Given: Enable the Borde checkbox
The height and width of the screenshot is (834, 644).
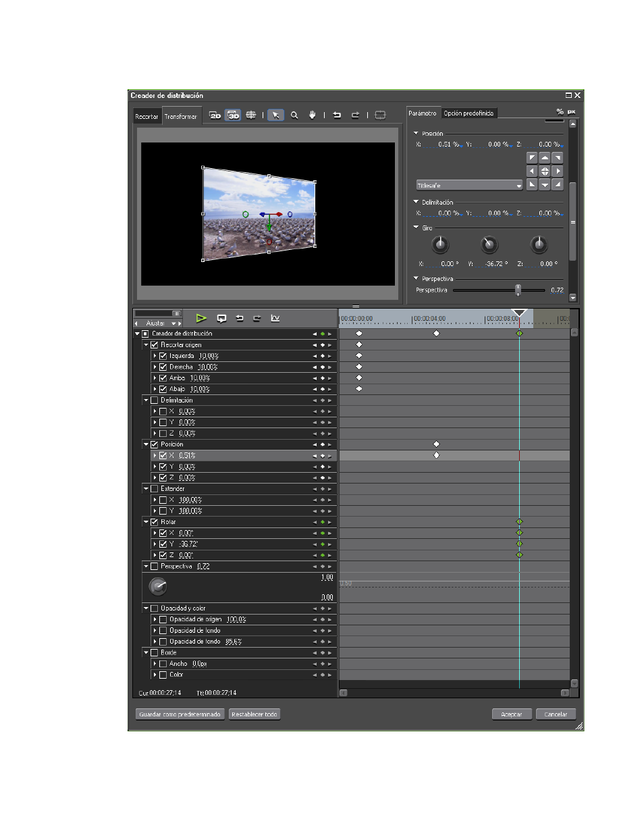Looking at the screenshot, I should (155, 653).
